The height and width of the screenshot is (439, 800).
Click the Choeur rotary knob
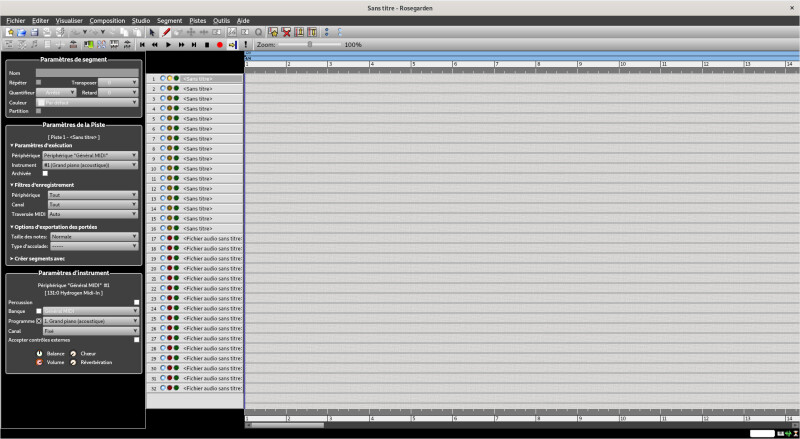click(73, 353)
